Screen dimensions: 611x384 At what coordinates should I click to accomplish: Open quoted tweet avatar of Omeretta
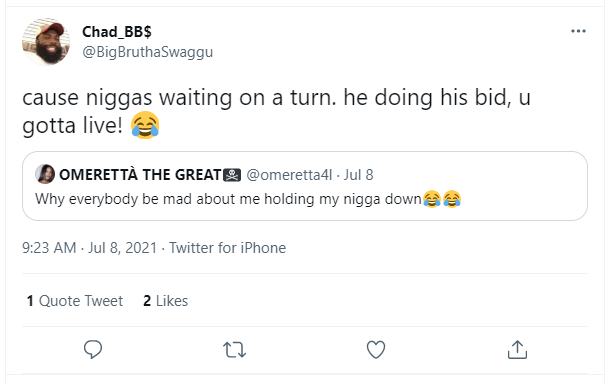click(x=45, y=174)
